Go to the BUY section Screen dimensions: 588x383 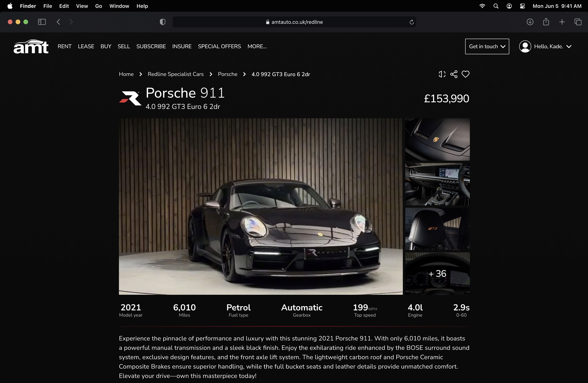(x=106, y=46)
